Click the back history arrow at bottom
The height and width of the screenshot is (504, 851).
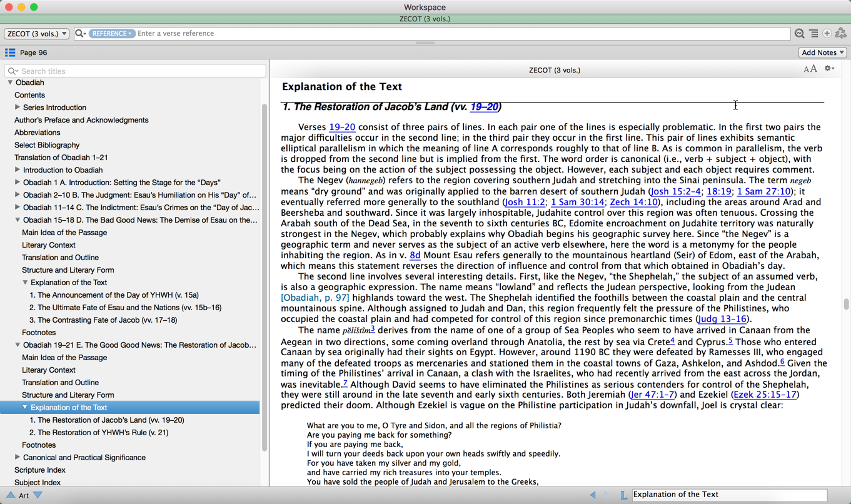[x=592, y=495]
